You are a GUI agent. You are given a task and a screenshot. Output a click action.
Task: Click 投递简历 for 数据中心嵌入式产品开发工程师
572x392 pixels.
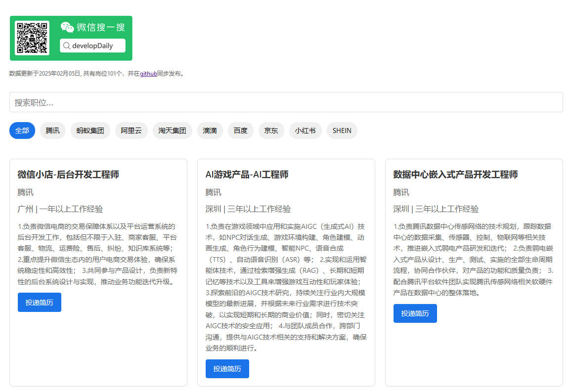click(x=415, y=313)
